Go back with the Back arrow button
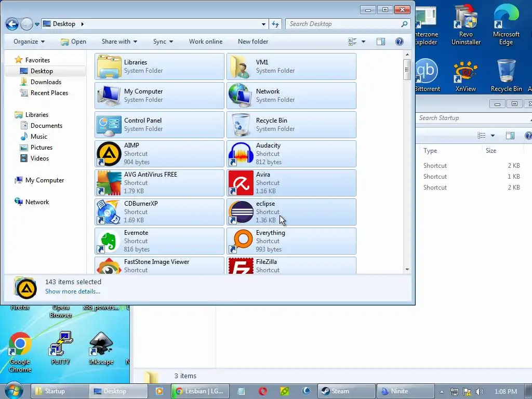The height and width of the screenshot is (399, 532). (12, 24)
